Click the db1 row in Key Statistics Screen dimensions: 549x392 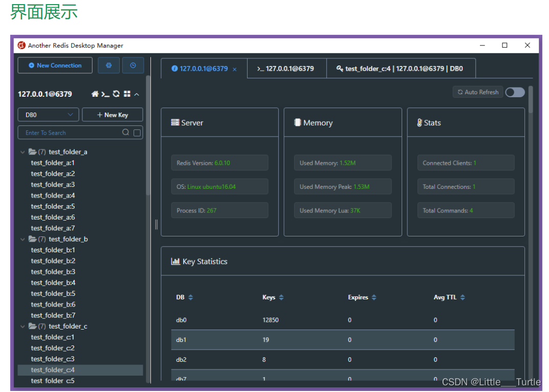[343, 340]
